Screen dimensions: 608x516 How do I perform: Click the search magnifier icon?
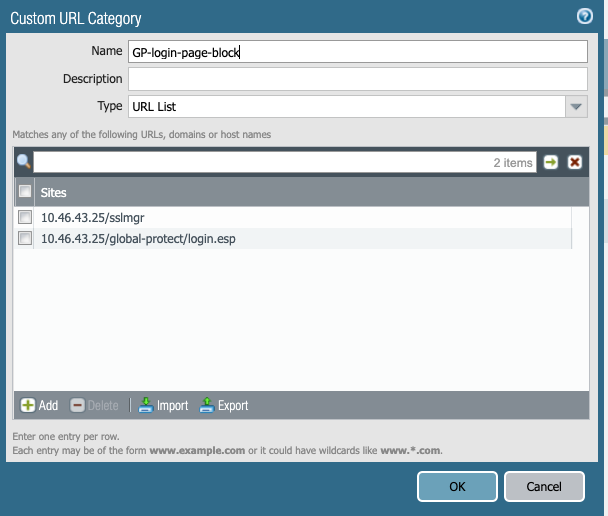pos(24,161)
